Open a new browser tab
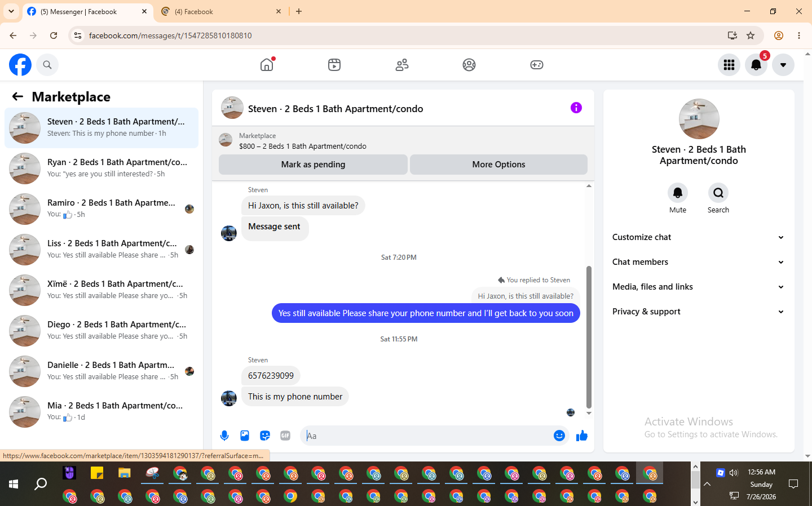Viewport: 812px width, 506px height. pos(299,11)
